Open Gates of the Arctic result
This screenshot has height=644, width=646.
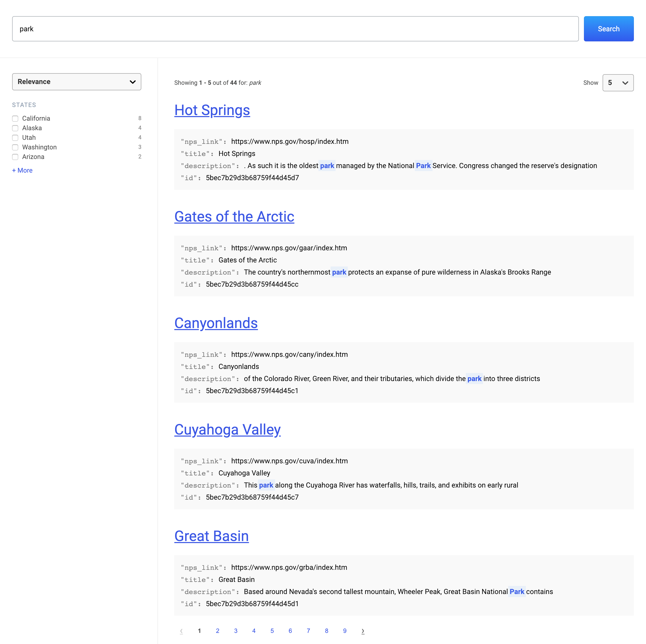click(234, 217)
